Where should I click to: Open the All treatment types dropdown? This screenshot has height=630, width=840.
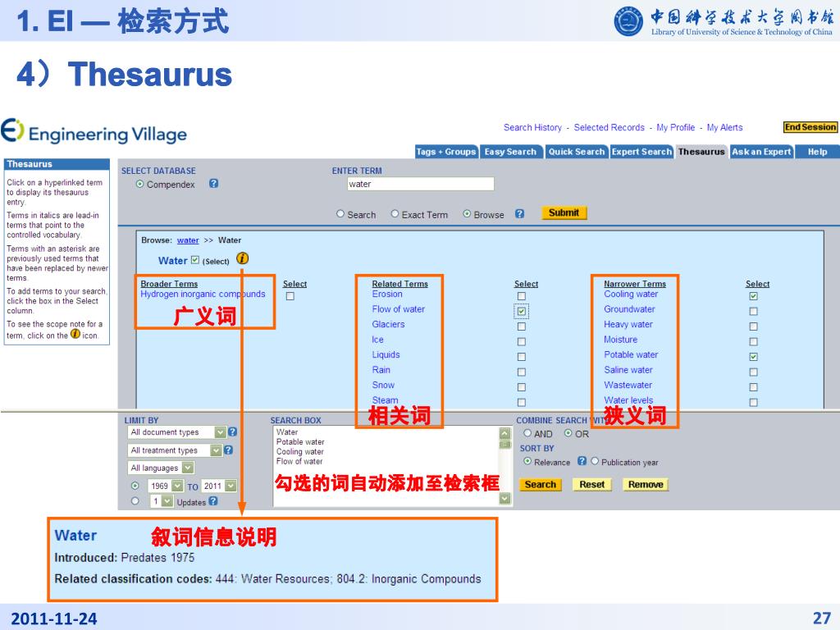point(175,450)
